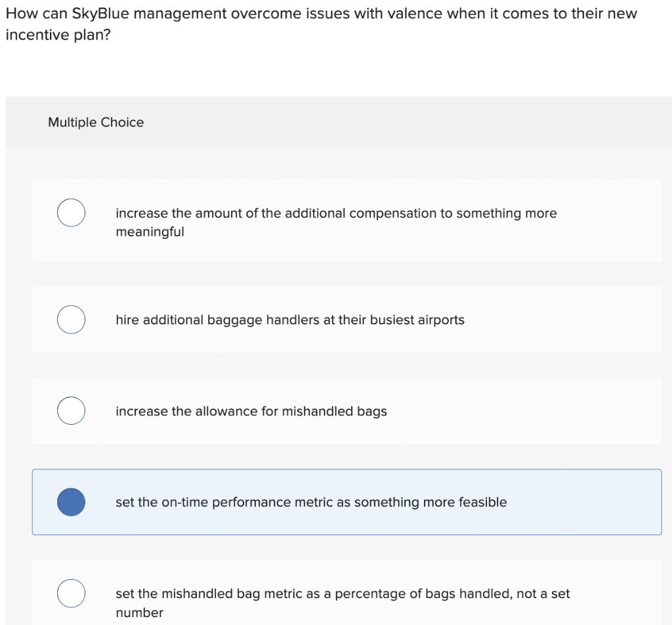Deselect the on-time performance metric radio button
Screen dimensions: 672x625
pyautogui.click(x=71, y=502)
